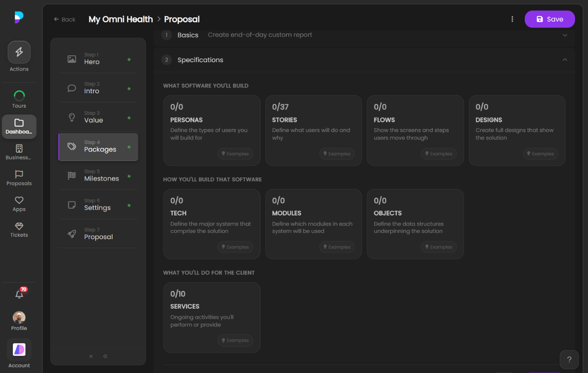Go to Tickets diamond icon
The width and height of the screenshot is (588, 373).
pos(19,226)
